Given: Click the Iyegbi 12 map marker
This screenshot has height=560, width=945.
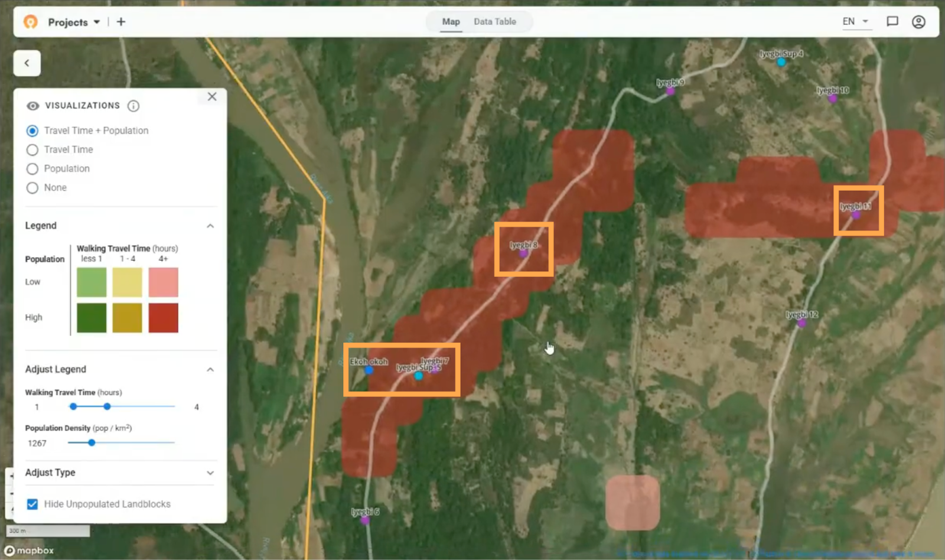Looking at the screenshot, I should [801, 323].
